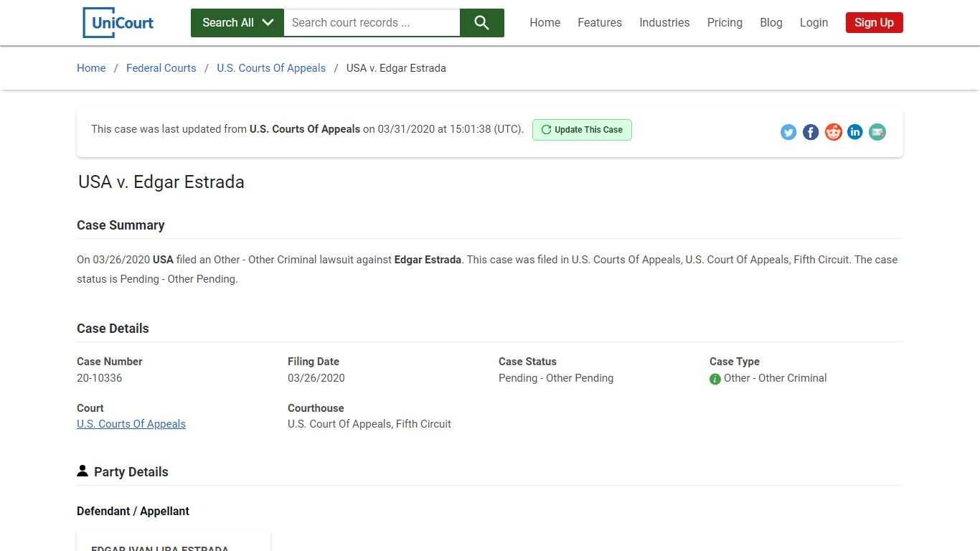Click the Other - Other Criminal case type
This screenshot has height=551, width=980.
click(x=776, y=378)
